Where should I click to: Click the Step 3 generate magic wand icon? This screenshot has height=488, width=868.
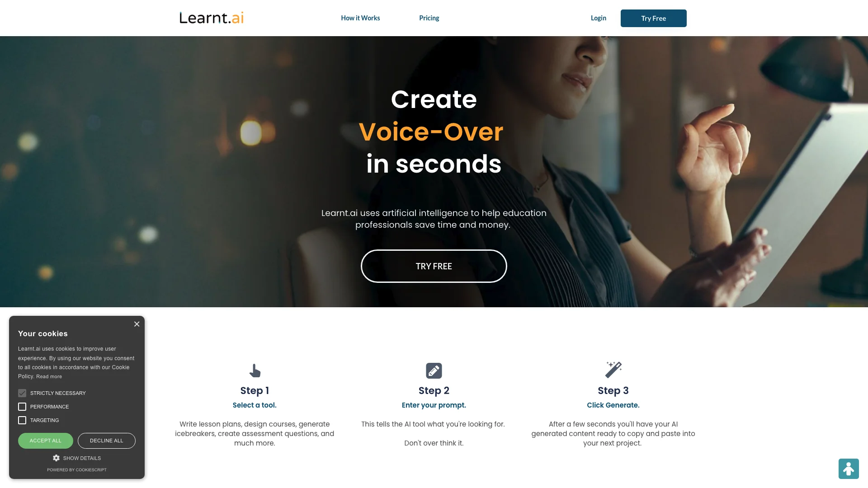613,370
